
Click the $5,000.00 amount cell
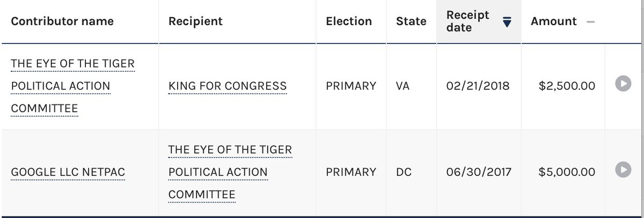point(563,172)
